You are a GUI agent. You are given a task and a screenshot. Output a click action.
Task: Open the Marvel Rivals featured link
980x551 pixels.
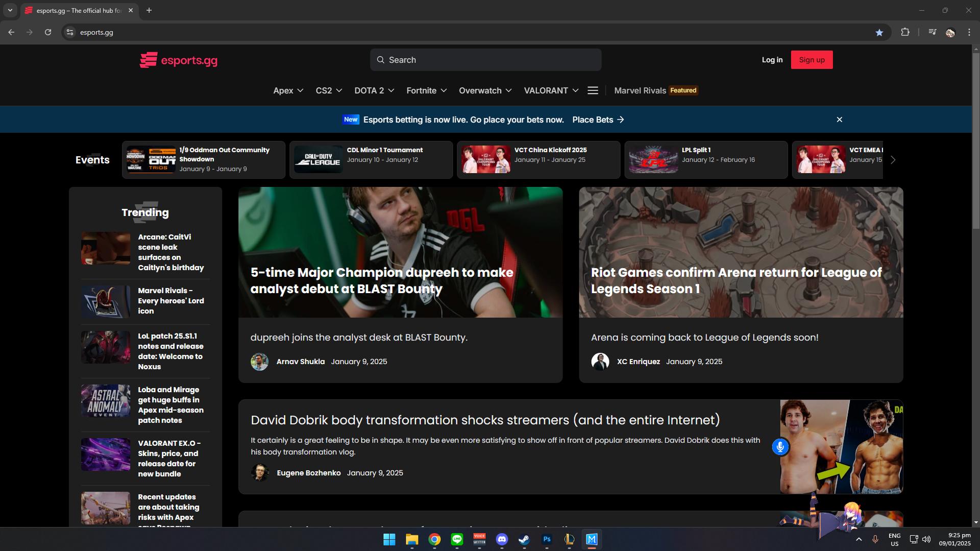655,90
